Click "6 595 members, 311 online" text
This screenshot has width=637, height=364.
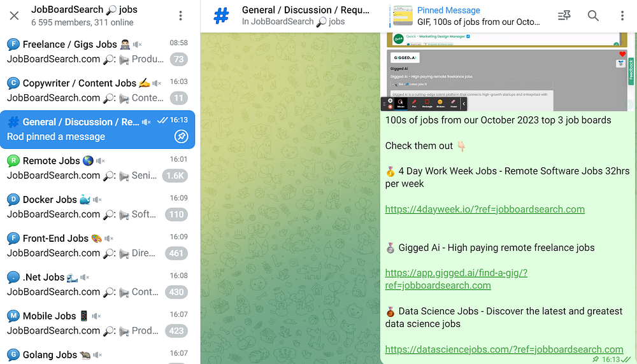pyautogui.click(x=82, y=23)
